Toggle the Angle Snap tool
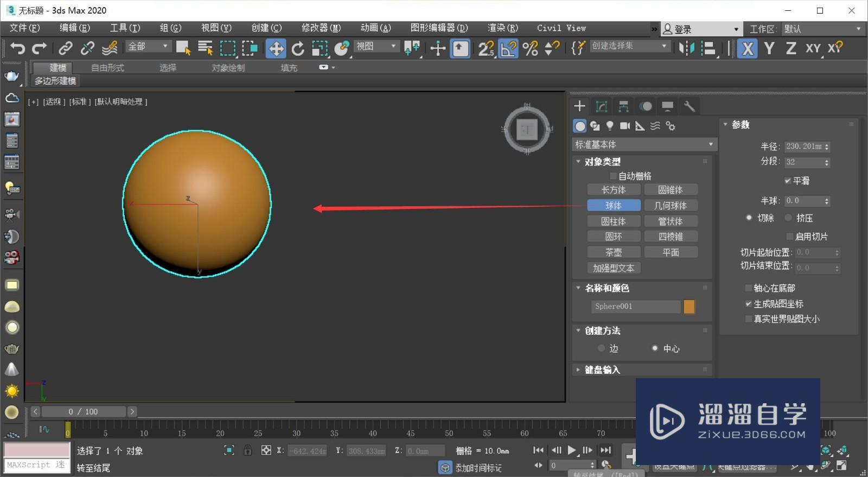The height and width of the screenshot is (477, 868). [x=508, y=49]
